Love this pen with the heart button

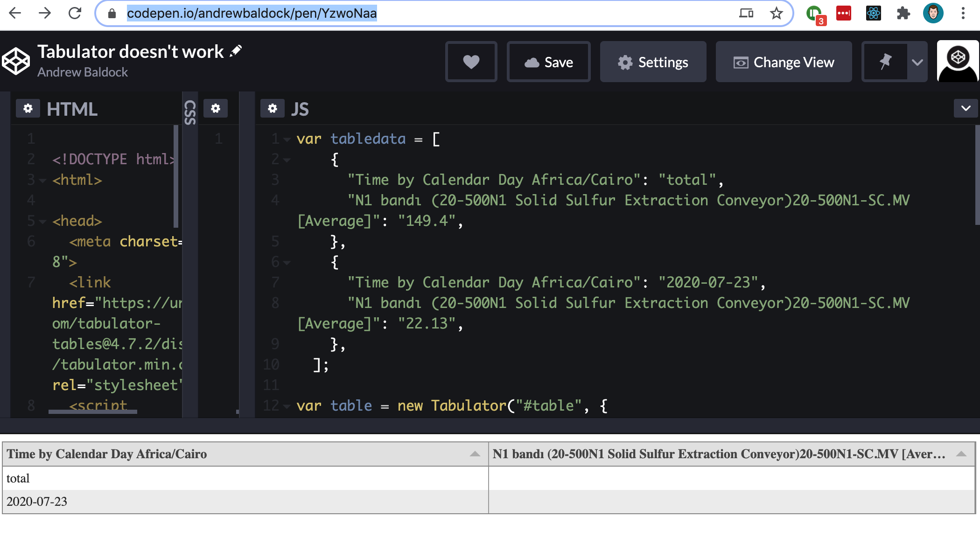(471, 62)
